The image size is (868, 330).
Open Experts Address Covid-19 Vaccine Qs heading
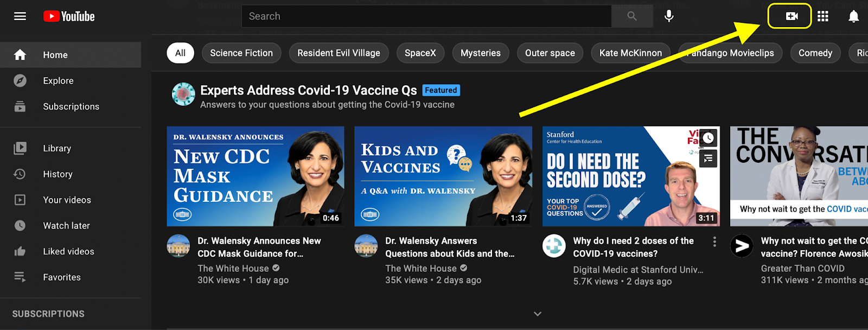[309, 90]
